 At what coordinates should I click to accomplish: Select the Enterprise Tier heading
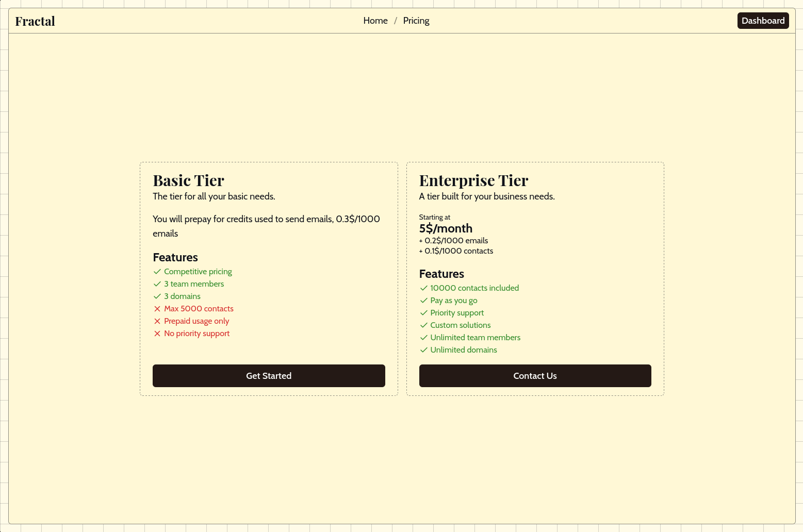[x=473, y=180]
